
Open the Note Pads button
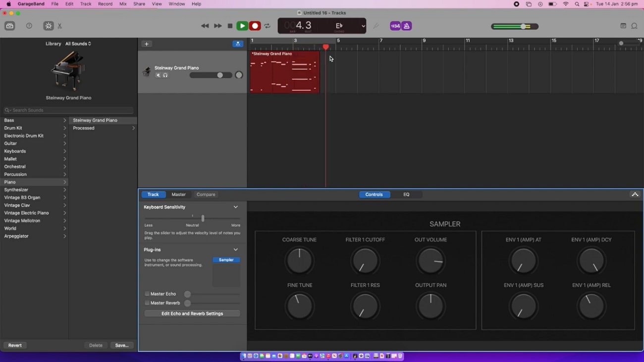[623, 26]
